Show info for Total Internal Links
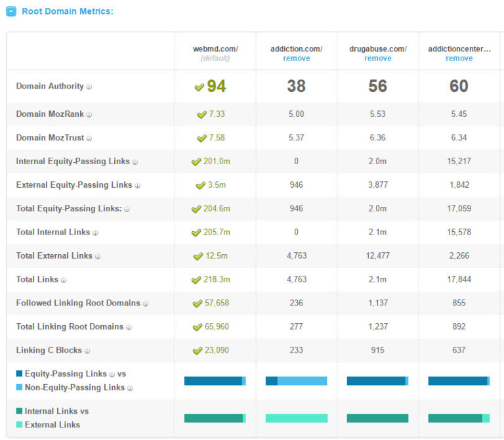 coord(95,233)
